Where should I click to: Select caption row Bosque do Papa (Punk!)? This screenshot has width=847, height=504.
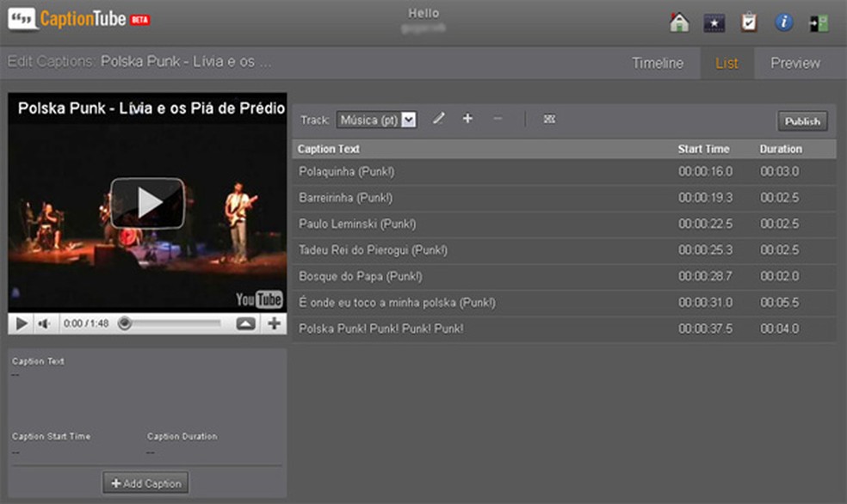(x=564, y=276)
